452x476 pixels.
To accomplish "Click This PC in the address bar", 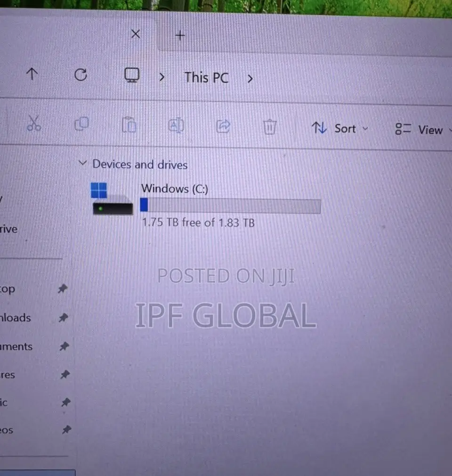I will [206, 78].
